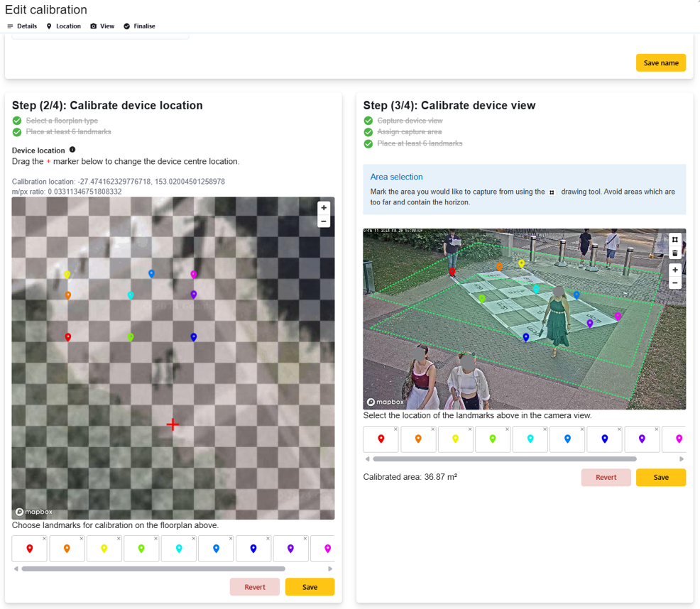
Task: Revert changes in Step 3 view panel
Action: pos(606,477)
